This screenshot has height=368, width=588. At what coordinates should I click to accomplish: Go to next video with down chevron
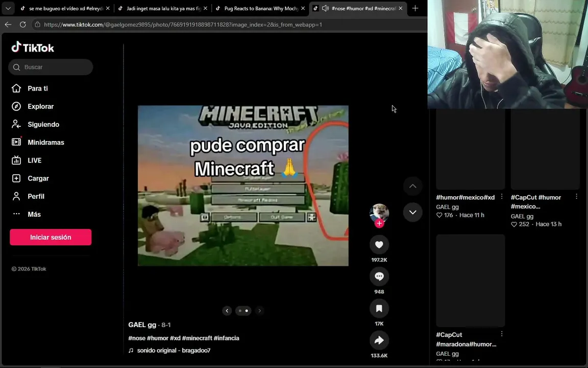(x=412, y=212)
